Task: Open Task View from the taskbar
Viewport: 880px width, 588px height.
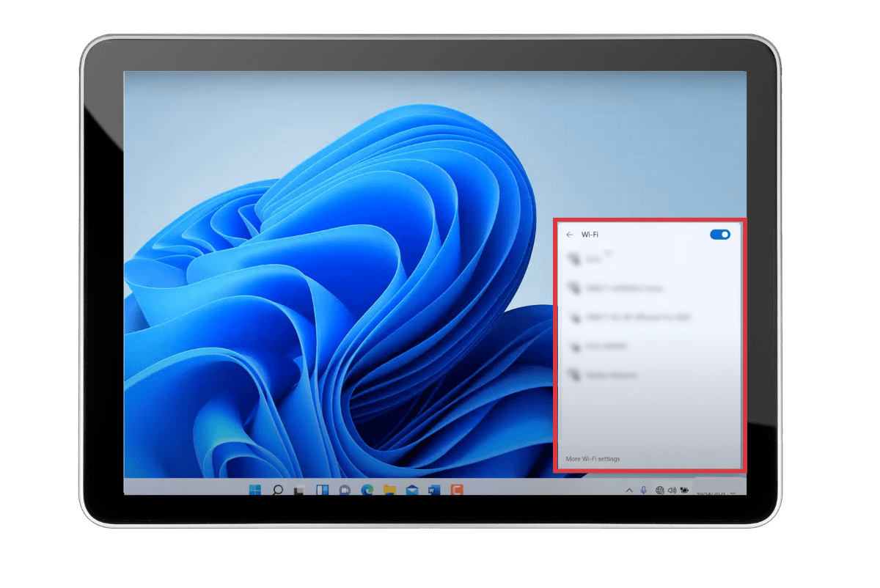Action: point(299,490)
